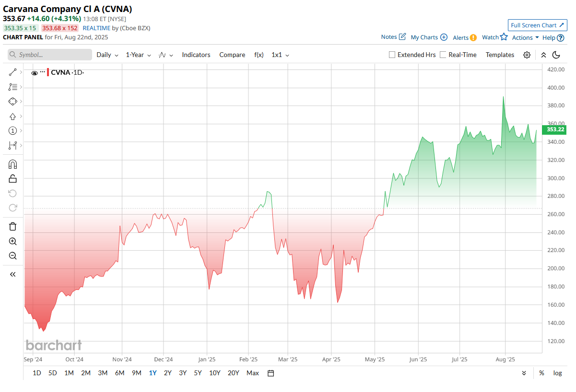Select the Fibonacci retracement tool
This screenshot has height=392, width=576.
click(x=13, y=87)
